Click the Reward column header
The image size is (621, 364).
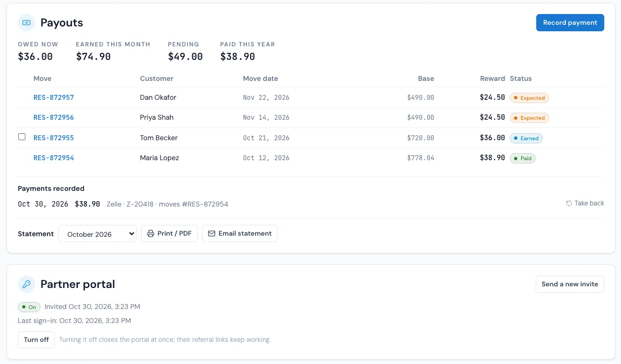[x=492, y=78]
